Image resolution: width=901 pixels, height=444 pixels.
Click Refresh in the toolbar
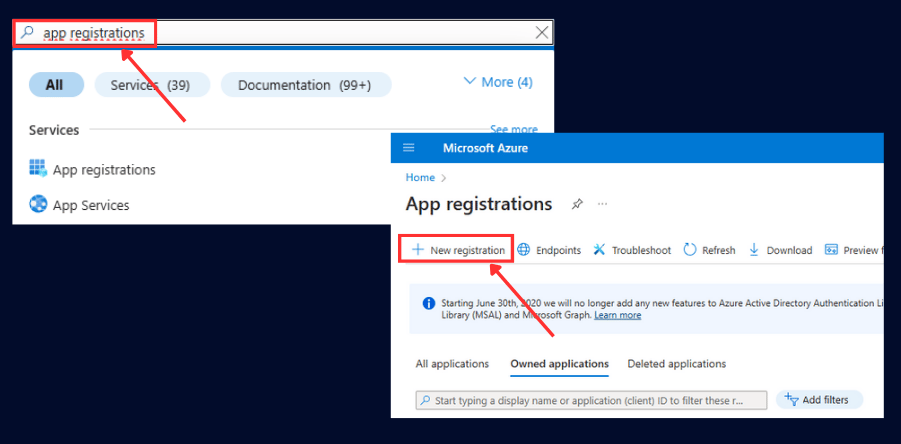[x=709, y=250]
